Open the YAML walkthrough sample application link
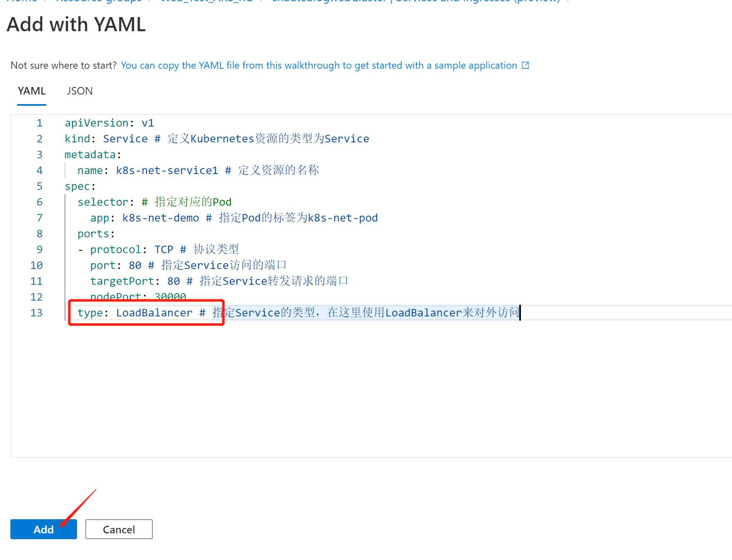Screen dimensions: 732x560 pyautogui.click(x=319, y=65)
